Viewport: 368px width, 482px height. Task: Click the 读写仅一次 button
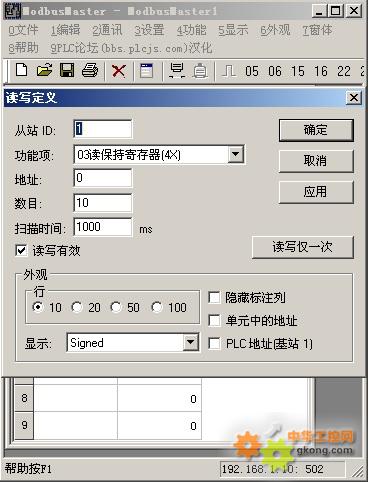coord(302,247)
